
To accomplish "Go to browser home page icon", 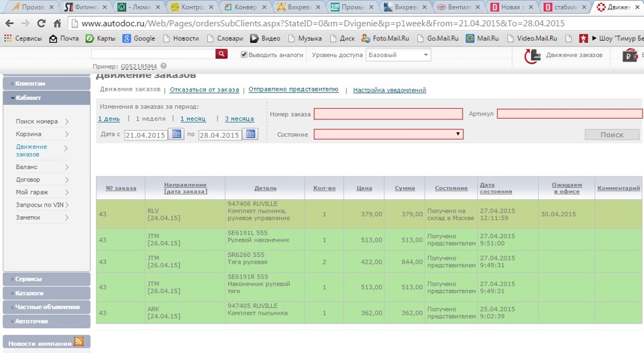I will tap(57, 23).
